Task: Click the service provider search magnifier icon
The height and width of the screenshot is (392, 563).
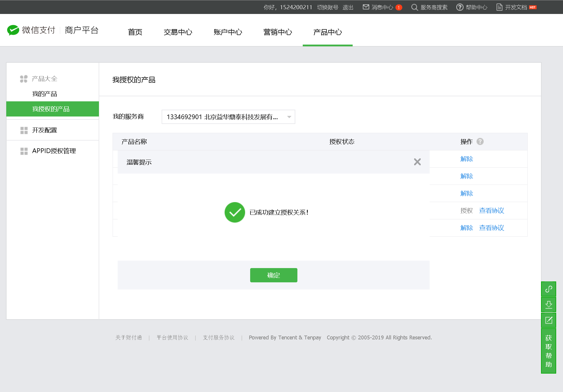Action: click(x=414, y=7)
